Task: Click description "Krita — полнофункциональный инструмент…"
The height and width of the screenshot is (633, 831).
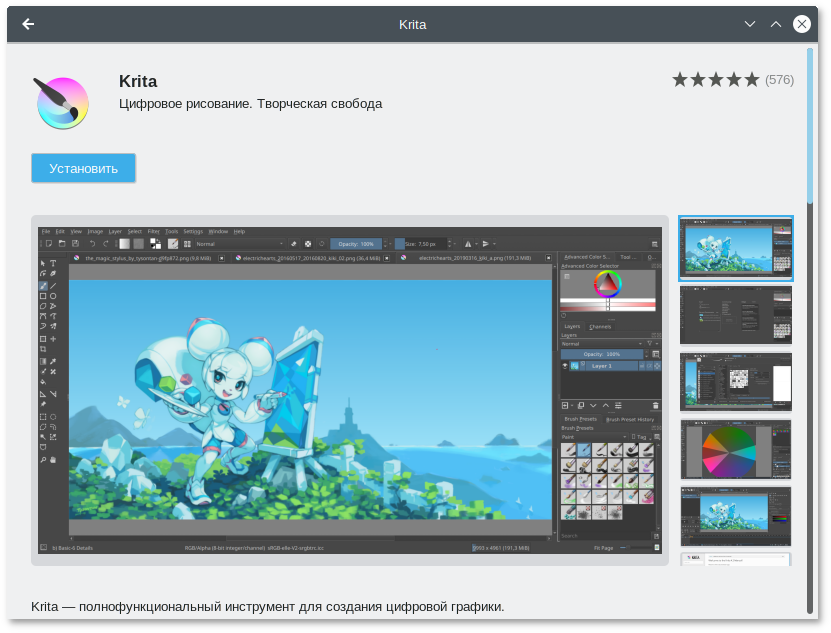Action: (x=268, y=606)
